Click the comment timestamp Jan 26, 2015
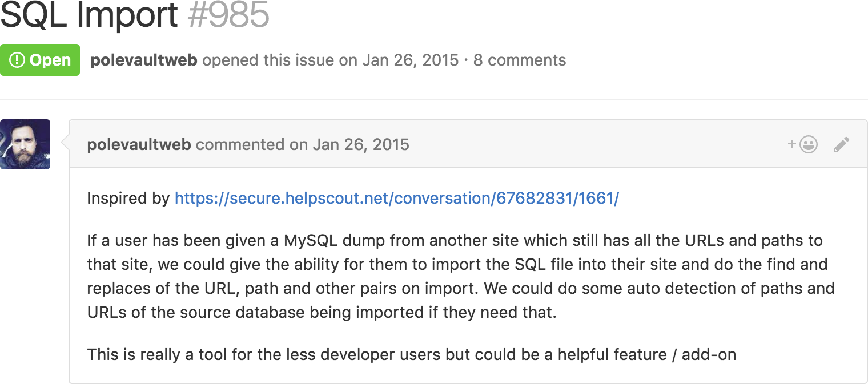Viewport: 868px width, 384px height. [x=361, y=144]
